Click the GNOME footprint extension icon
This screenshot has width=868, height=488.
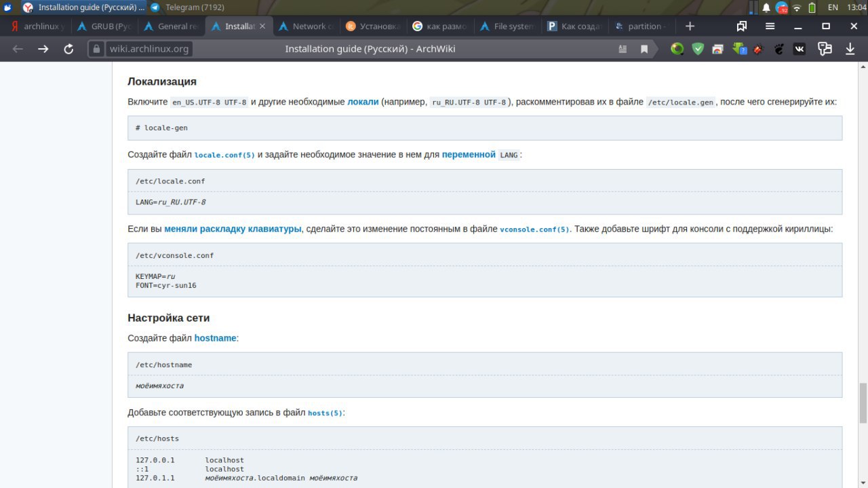click(779, 49)
